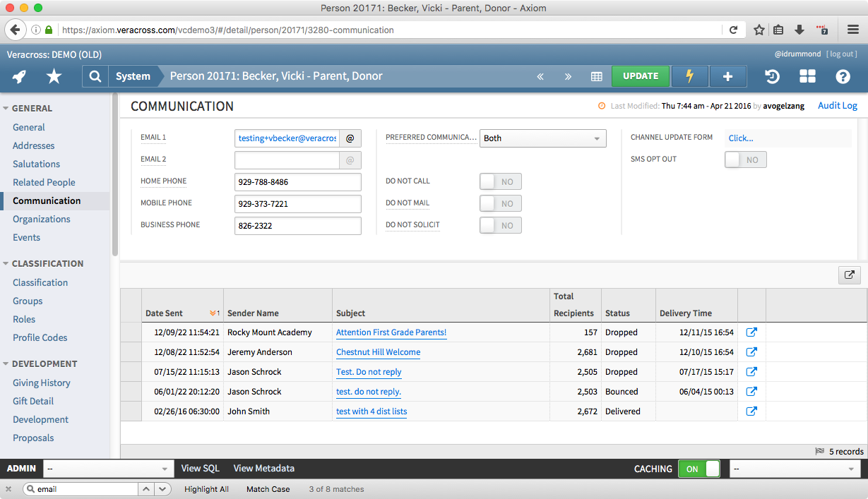The image size is (868, 499).
Task: Click the green UPDATE button
Action: click(640, 76)
